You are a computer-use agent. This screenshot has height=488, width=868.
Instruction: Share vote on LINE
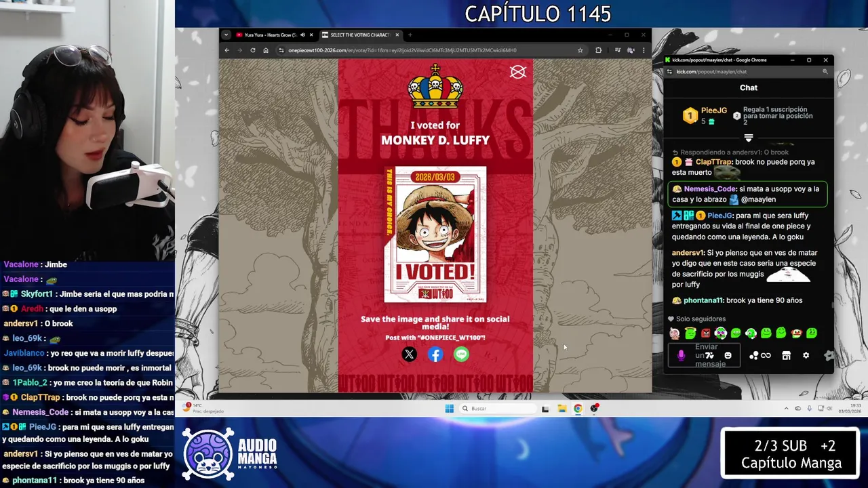pyautogui.click(x=461, y=354)
